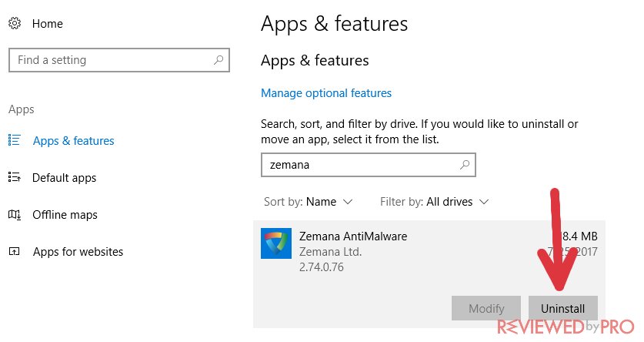The height and width of the screenshot is (342, 644).
Task: Expand the Filter by All drives dropdown
Action: coord(434,202)
